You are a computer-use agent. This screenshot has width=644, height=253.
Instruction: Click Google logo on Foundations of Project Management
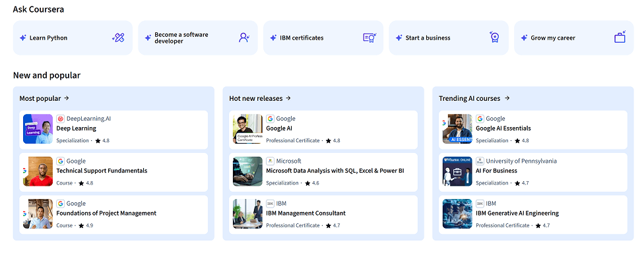[61, 204]
